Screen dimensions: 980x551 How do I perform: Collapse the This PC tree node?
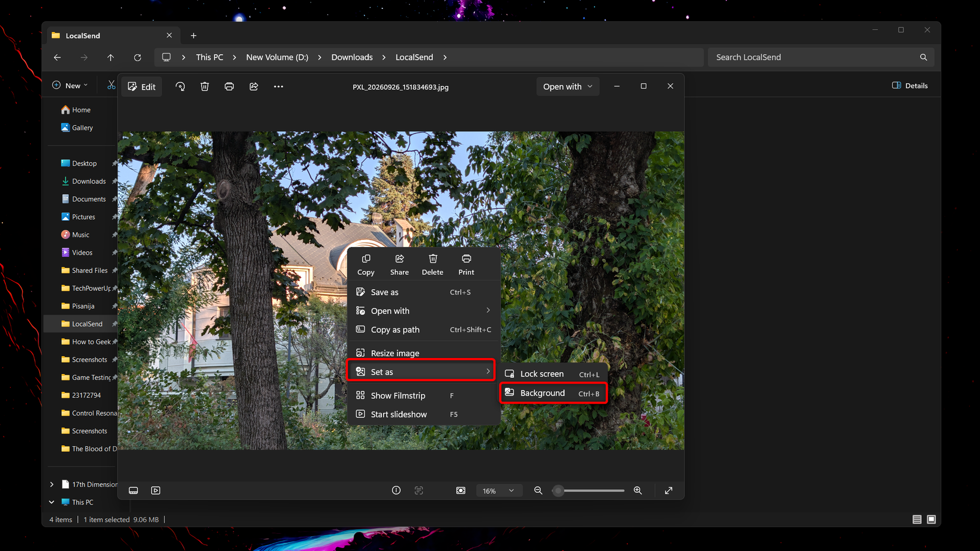52,502
